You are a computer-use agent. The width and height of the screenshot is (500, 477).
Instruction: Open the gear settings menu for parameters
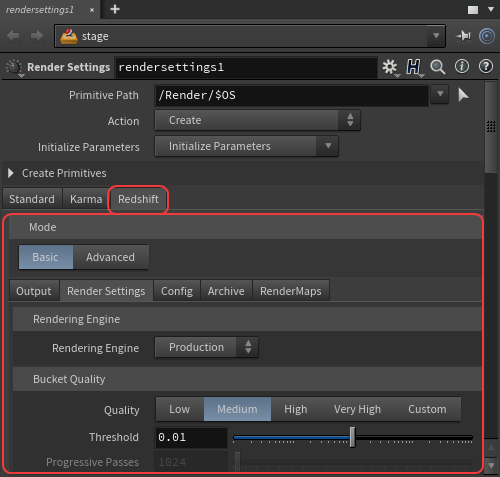pos(390,67)
